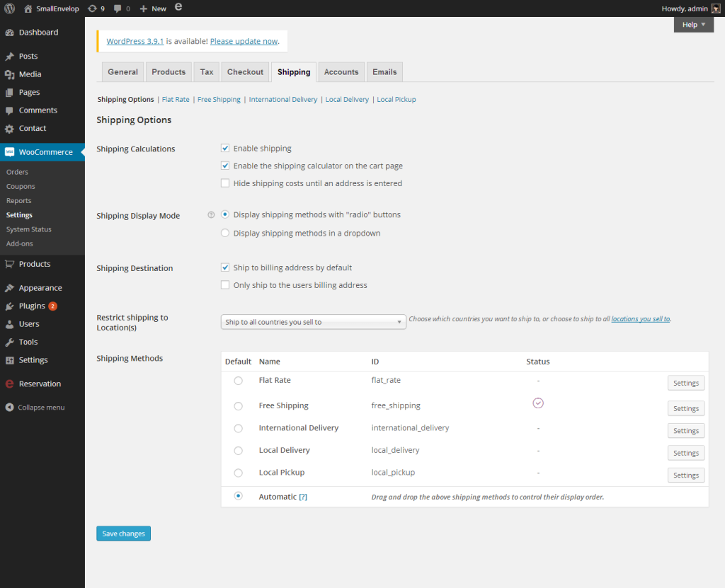
Task: Click the Products cart icon in sidebar
Action: pyautogui.click(x=9, y=264)
